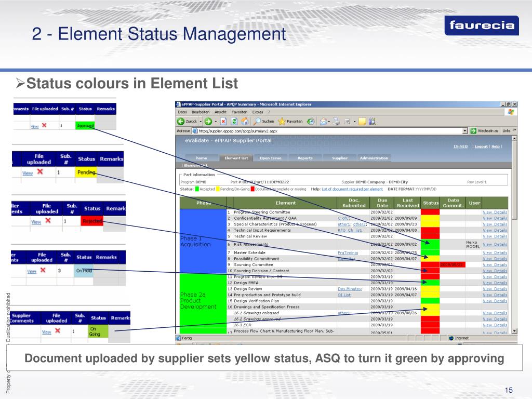Switch to the Open Issue tab

[x=271, y=158]
